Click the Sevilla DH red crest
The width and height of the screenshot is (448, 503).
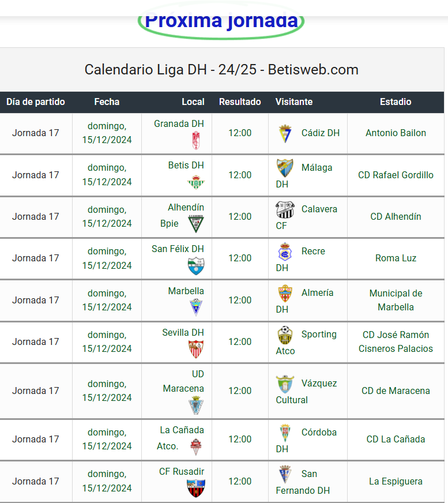[x=195, y=349]
